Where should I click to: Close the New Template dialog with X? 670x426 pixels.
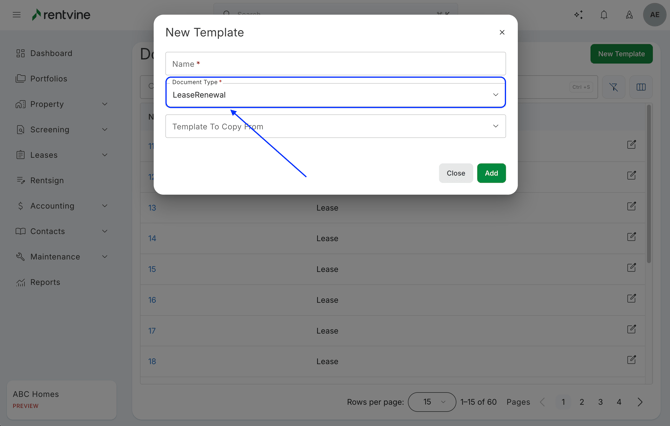pyautogui.click(x=502, y=33)
